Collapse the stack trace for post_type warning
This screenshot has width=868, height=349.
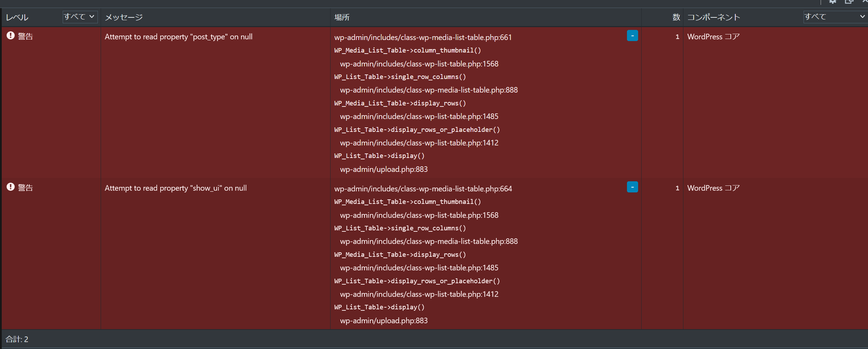coord(632,35)
